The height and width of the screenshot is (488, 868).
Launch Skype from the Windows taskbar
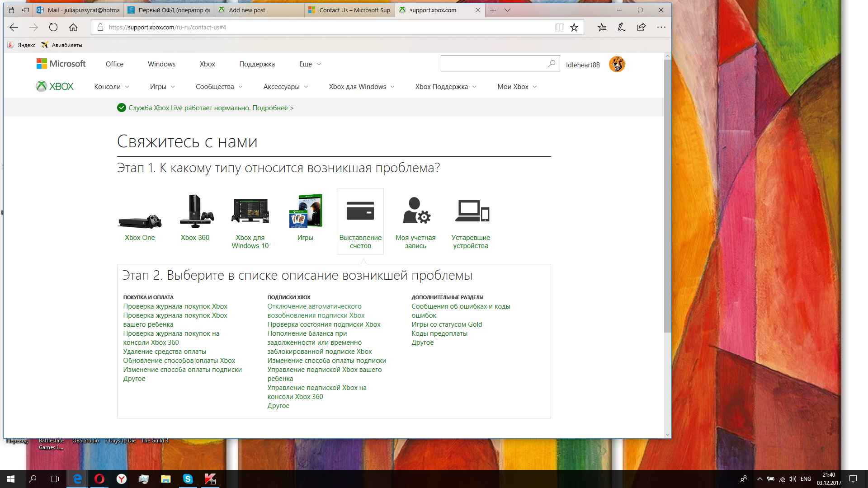pyautogui.click(x=188, y=479)
